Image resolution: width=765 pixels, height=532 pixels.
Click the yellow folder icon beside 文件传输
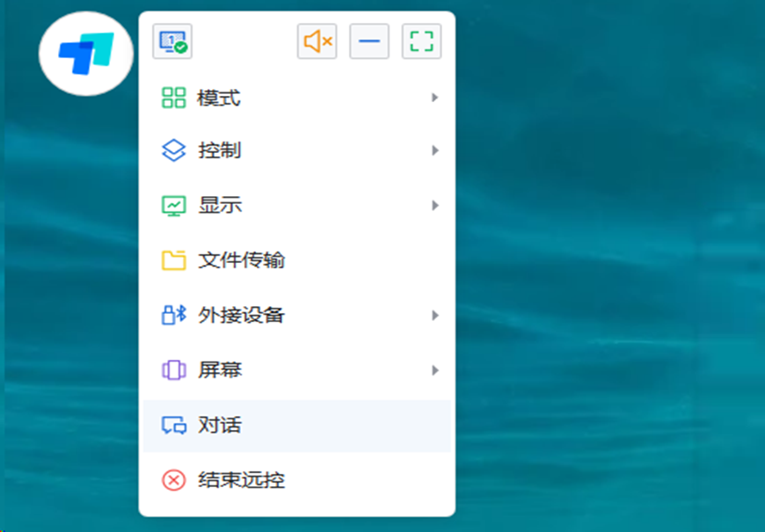click(174, 260)
